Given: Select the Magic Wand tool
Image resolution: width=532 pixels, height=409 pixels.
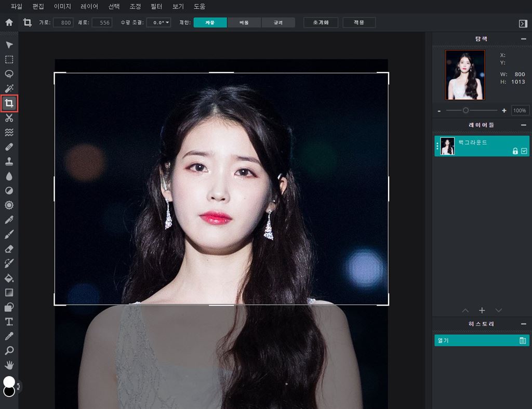Looking at the screenshot, I should point(9,88).
